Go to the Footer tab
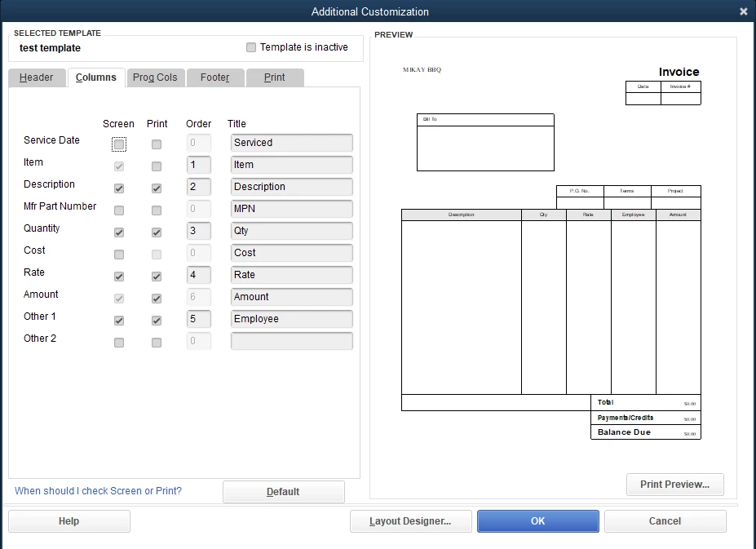This screenshot has height=549, width=756. click(215, 77)
